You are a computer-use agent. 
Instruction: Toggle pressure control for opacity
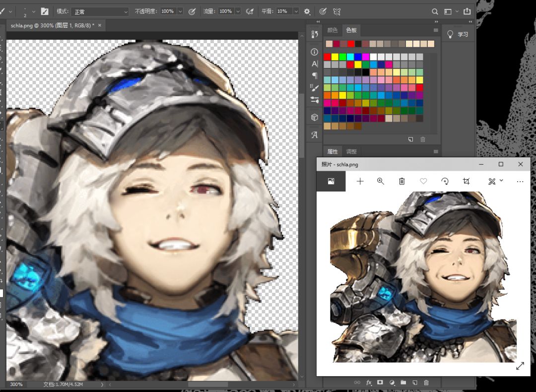192,11
